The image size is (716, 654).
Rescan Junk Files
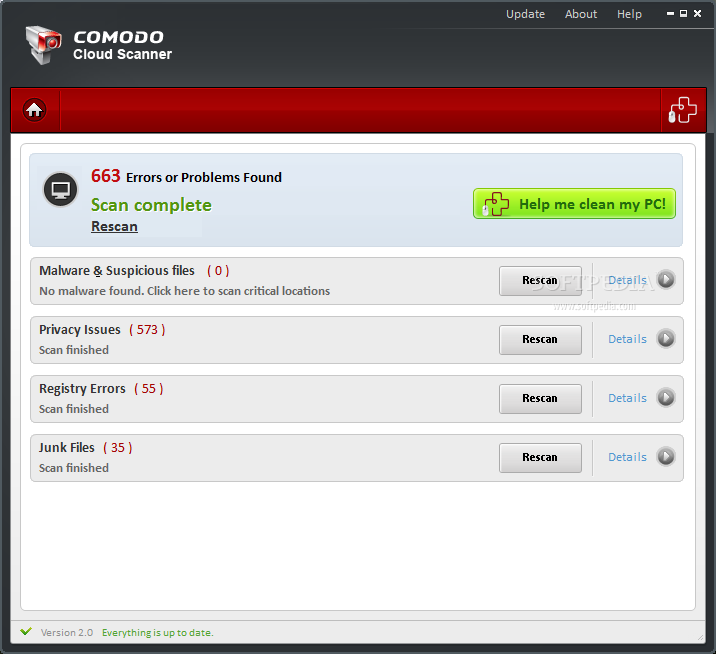pyautogui.click(x=540, y=458)
